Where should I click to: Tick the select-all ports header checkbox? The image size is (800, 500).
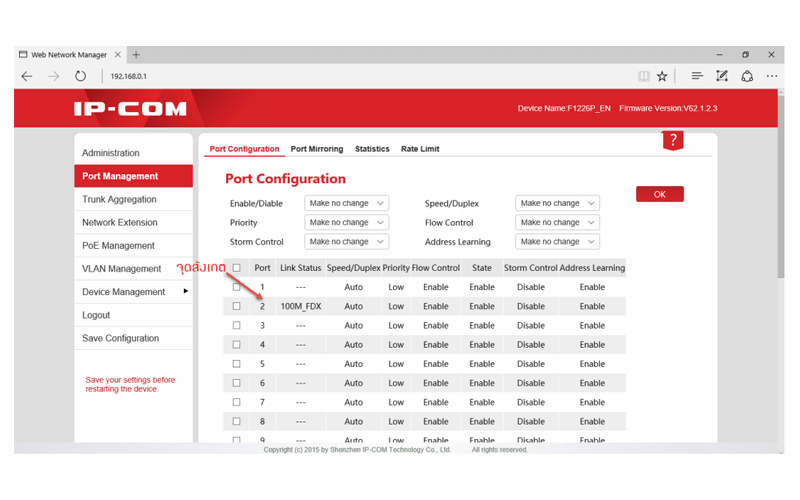pyautogui.click(x=236, y=268)
